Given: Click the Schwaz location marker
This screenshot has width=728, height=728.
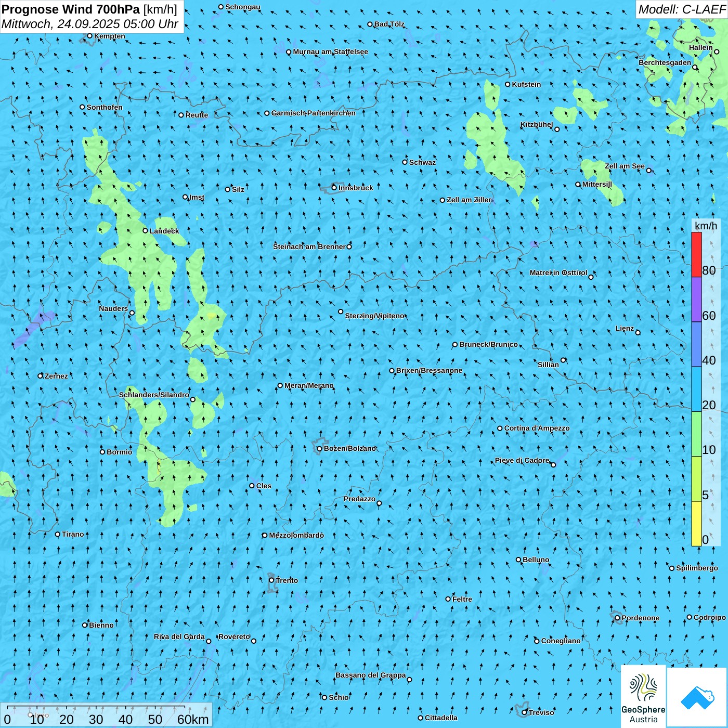Looking at the screenshot, I should tap(405, 162).
